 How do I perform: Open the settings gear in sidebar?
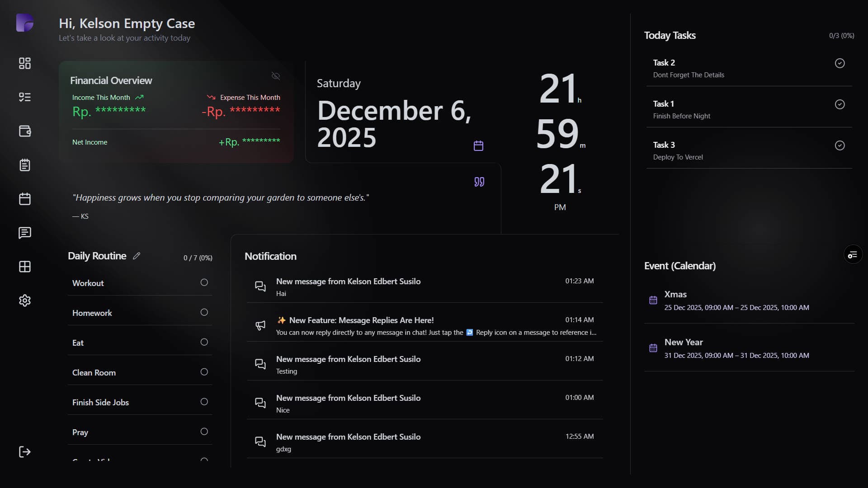pyautogui.click(x=25, y=300)
